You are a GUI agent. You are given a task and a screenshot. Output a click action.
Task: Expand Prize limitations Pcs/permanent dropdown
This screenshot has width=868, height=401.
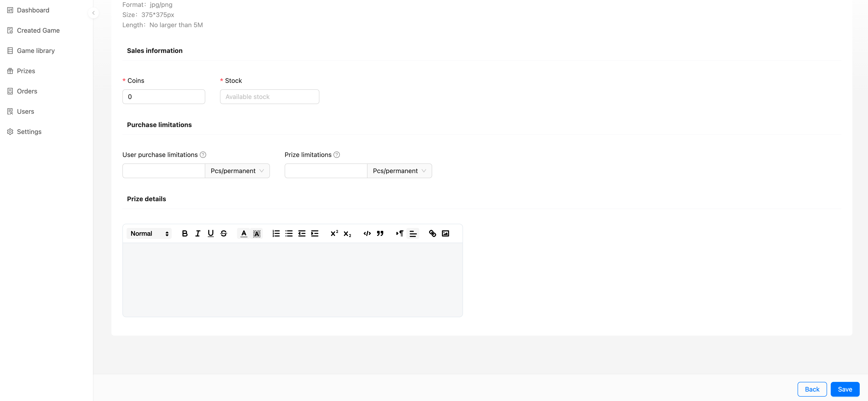(399, 171)
